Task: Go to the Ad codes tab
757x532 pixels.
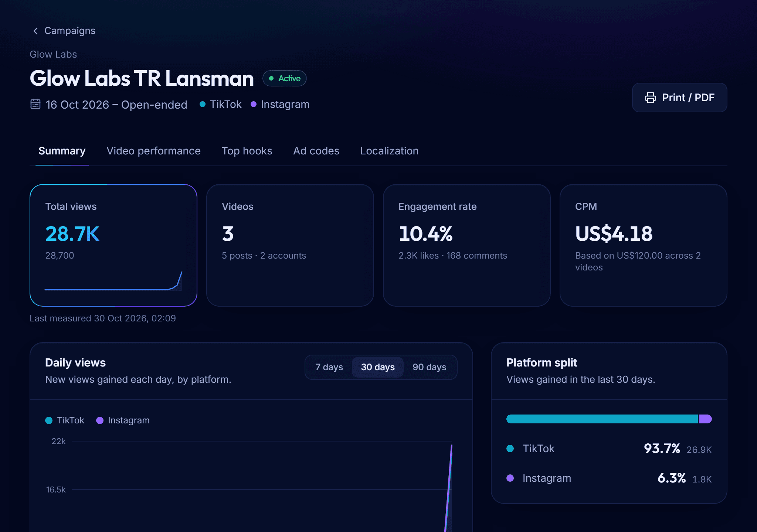Action: click(316, 151)
